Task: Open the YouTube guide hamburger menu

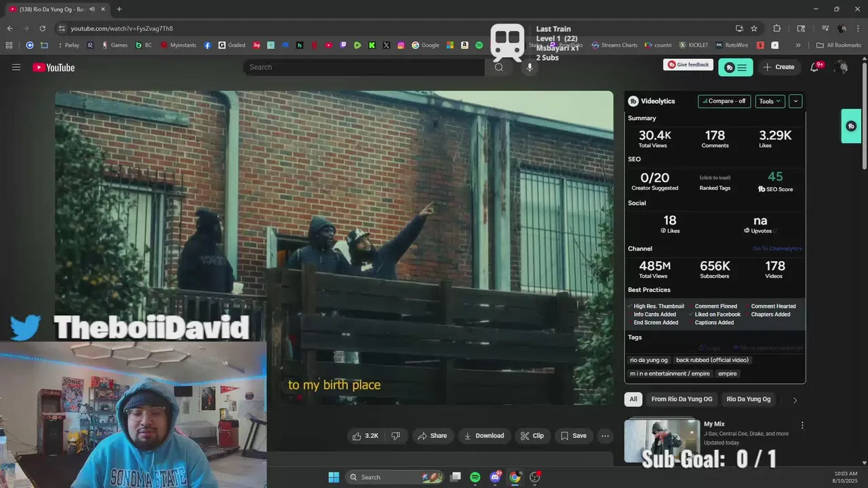Action: 16,67
